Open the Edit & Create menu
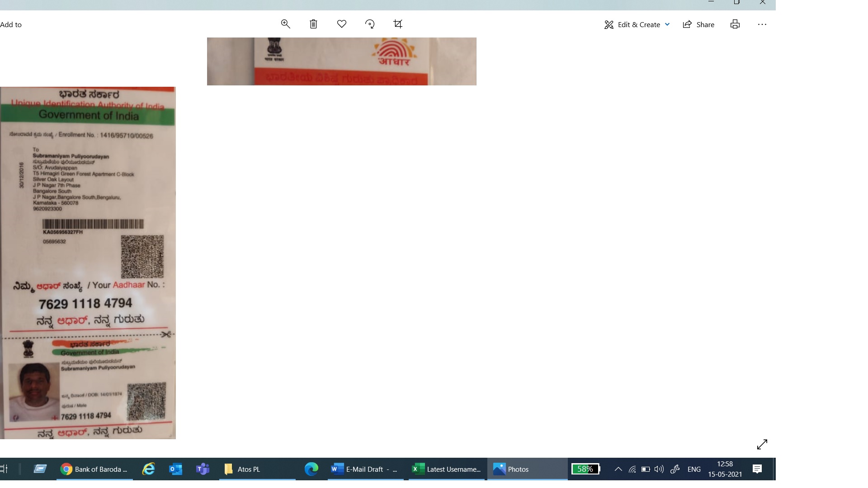 [637, 24]
